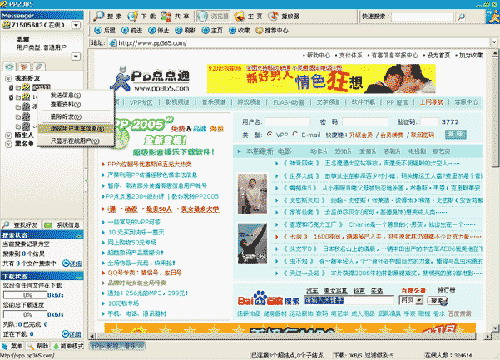Click the page icon in the address bar
This screenshot has width=500, height=360.
click(113, 43)
